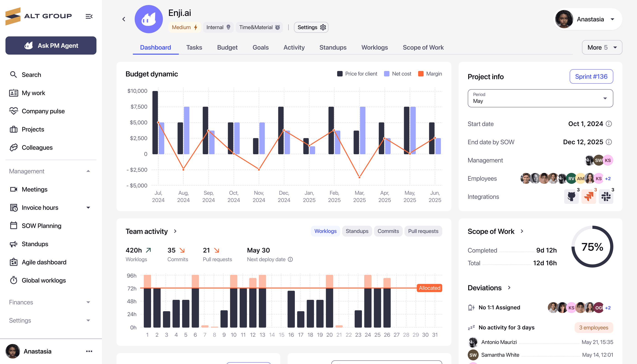
Task: Open the Period May dropdown
Action: click(x=540, y=98)
